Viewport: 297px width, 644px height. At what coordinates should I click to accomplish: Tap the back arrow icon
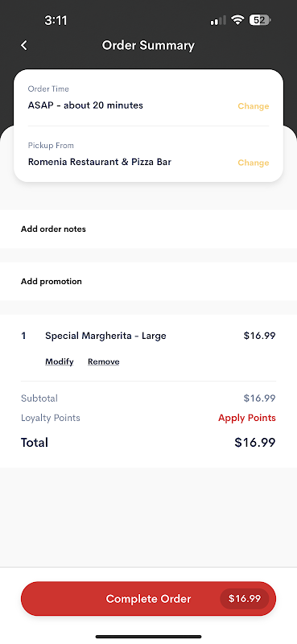pos(24,45)
